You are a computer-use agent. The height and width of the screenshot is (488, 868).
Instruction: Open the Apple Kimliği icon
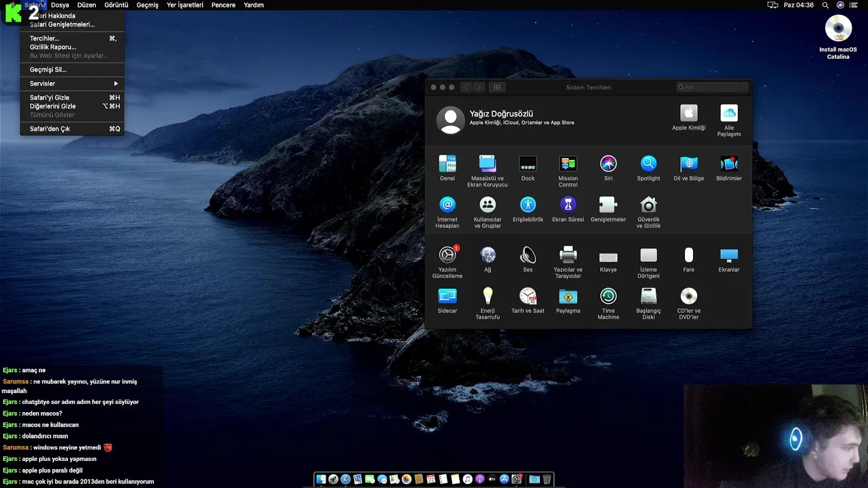point(688,117)
